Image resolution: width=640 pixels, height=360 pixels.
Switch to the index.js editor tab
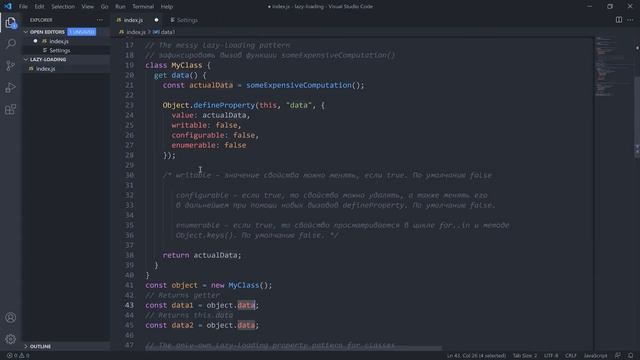click(x=137, y=20)
